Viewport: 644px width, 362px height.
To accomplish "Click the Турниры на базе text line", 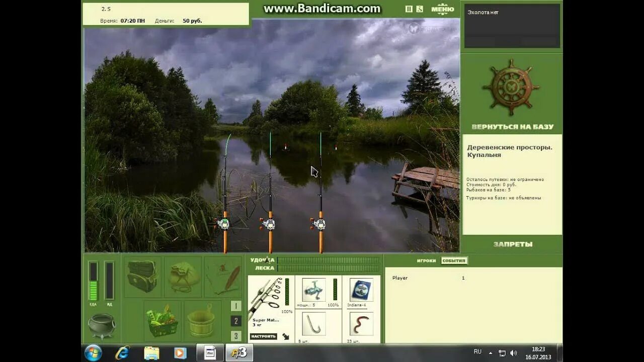I will [x=504, y=198].
